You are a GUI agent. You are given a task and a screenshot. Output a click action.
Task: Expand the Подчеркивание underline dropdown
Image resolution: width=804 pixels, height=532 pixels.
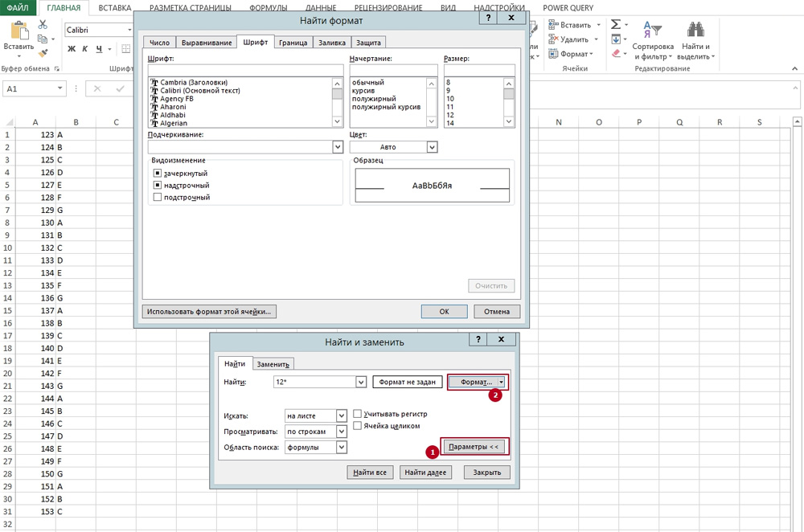[337, 147]
